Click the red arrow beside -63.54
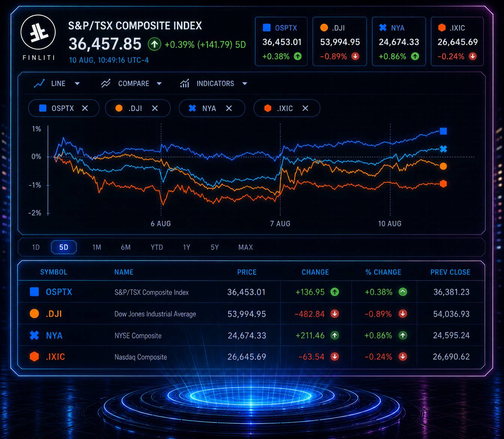 pyautogui.click(x=334, y=356)
